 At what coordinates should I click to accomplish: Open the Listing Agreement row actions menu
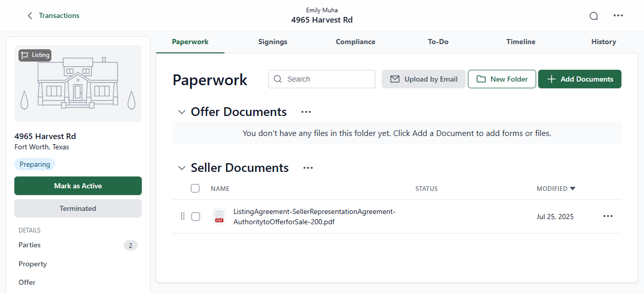(608, 217)
